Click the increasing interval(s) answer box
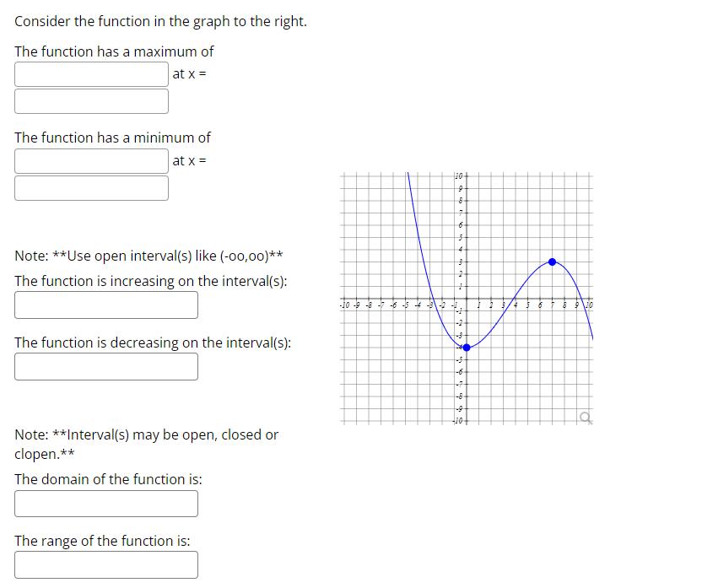The image size is (702, 588). (106, 305)
